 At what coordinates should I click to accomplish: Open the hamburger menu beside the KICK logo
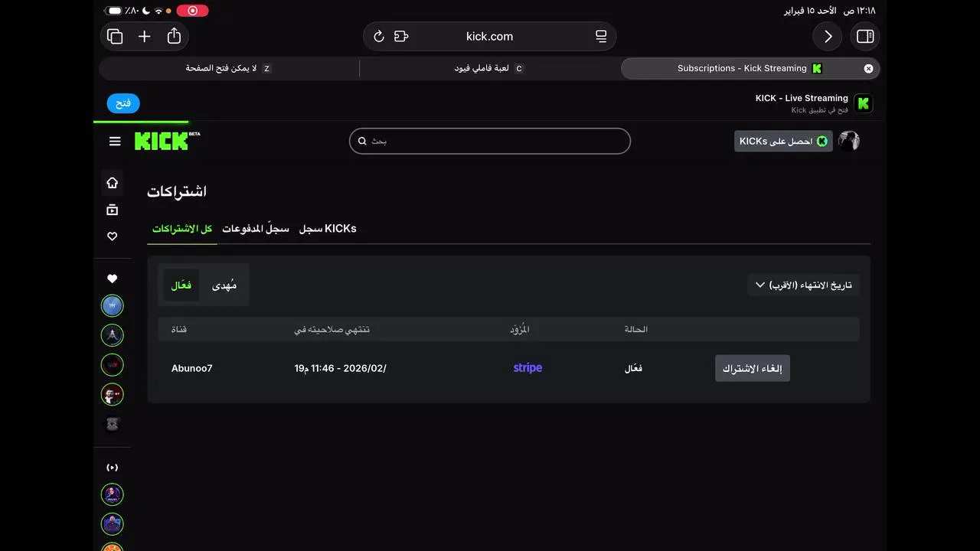pyautogui.click(x=115, y=141)
